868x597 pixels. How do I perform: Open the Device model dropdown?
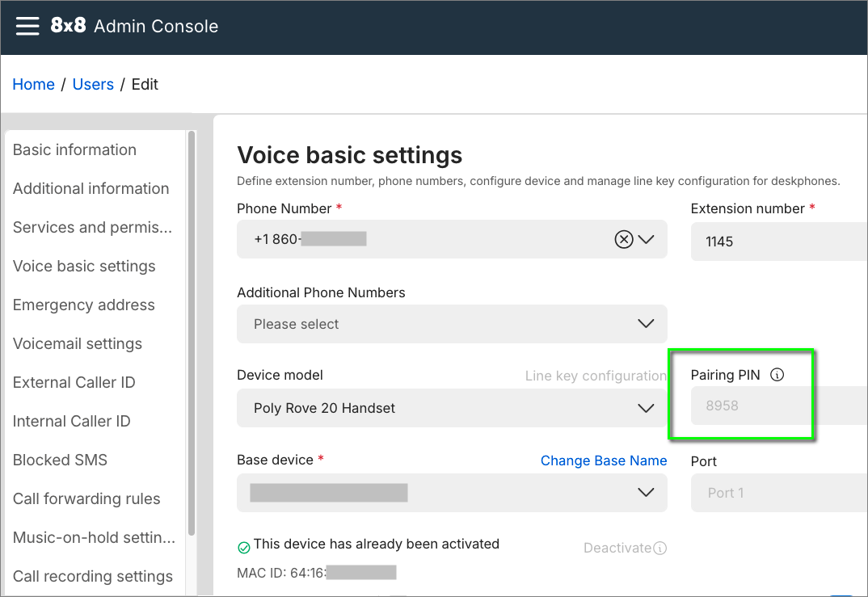452,408
